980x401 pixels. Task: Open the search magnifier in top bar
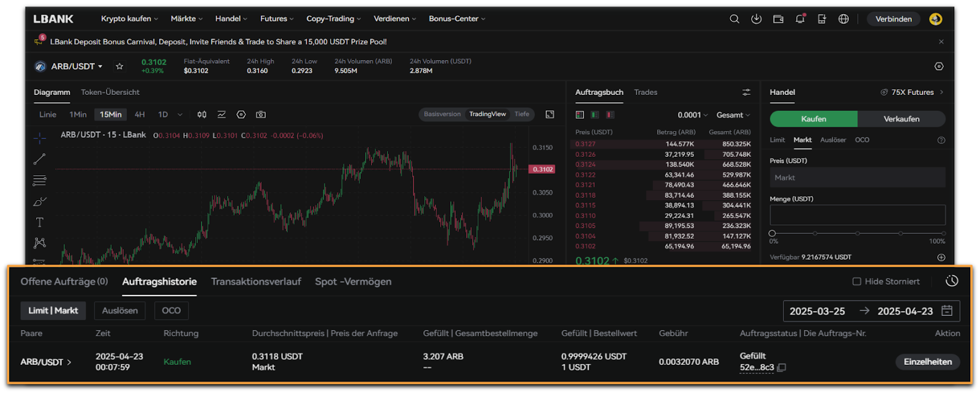click(x=734, y=19)
